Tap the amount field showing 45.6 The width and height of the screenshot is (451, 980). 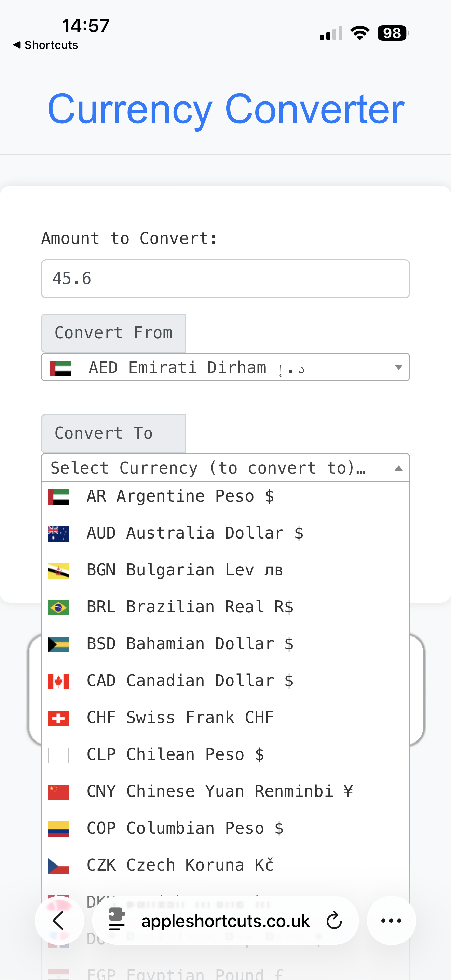tap(225, 278)
